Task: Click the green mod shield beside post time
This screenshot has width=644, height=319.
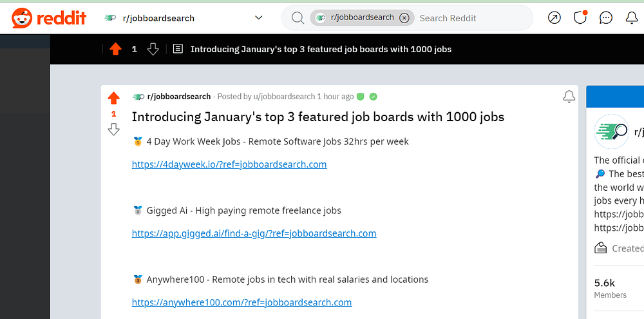Action: 361,97
